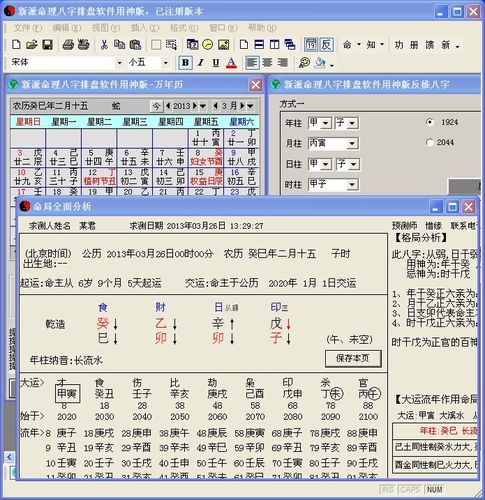Open the font color A picker

coord(231,63)
